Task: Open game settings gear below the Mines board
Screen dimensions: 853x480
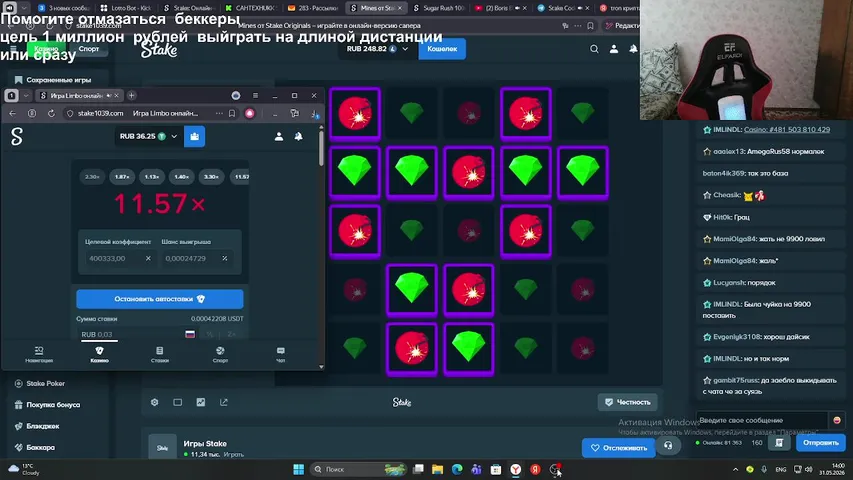Action: coord(154,402)
